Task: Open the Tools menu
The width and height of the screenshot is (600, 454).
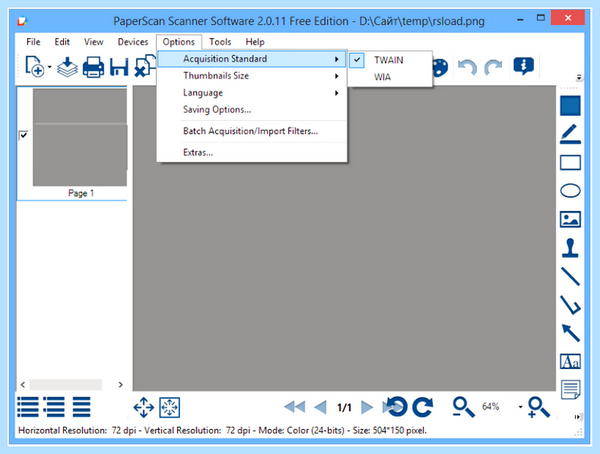Action: click(x=220, y=42)
